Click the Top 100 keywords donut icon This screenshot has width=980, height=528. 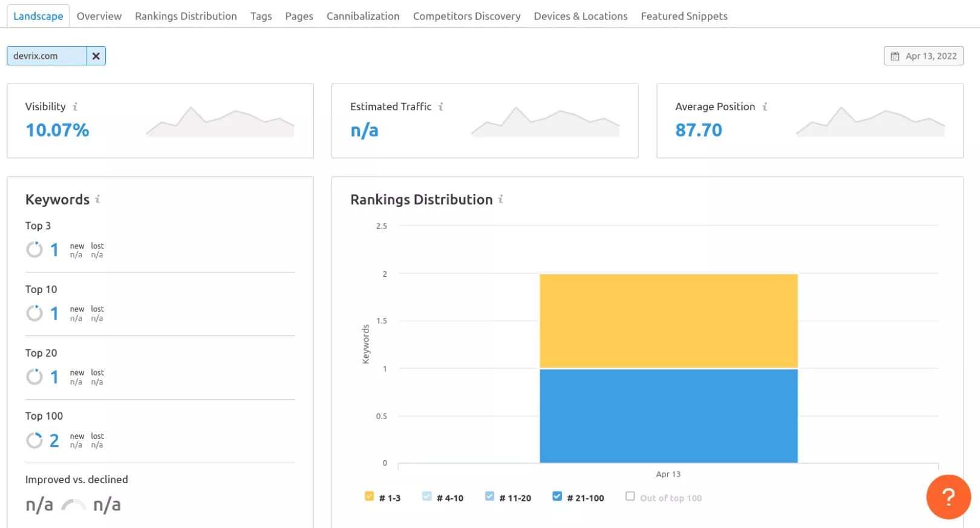point(34,440)
